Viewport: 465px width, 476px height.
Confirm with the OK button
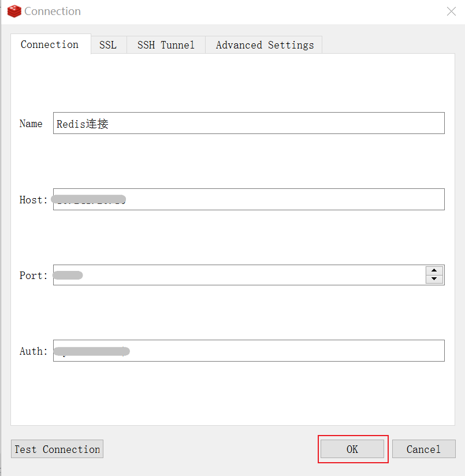(352, 449)
